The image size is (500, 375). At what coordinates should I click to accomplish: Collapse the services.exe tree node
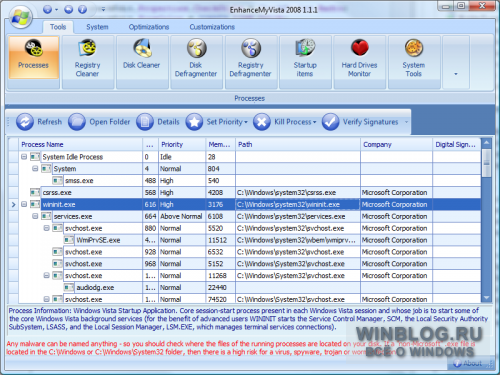35,216
